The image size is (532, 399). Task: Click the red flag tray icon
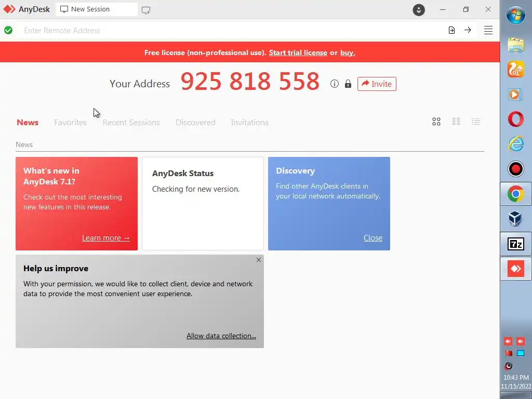pos(508,353)
